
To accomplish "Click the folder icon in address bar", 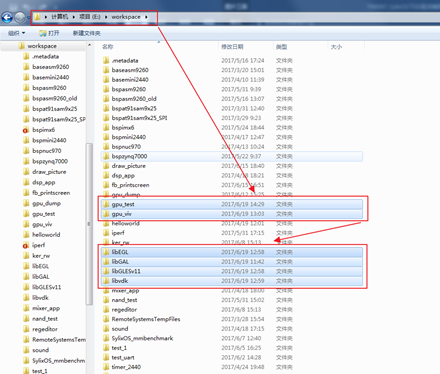I will pyautogui.click(x=37, y=17).
